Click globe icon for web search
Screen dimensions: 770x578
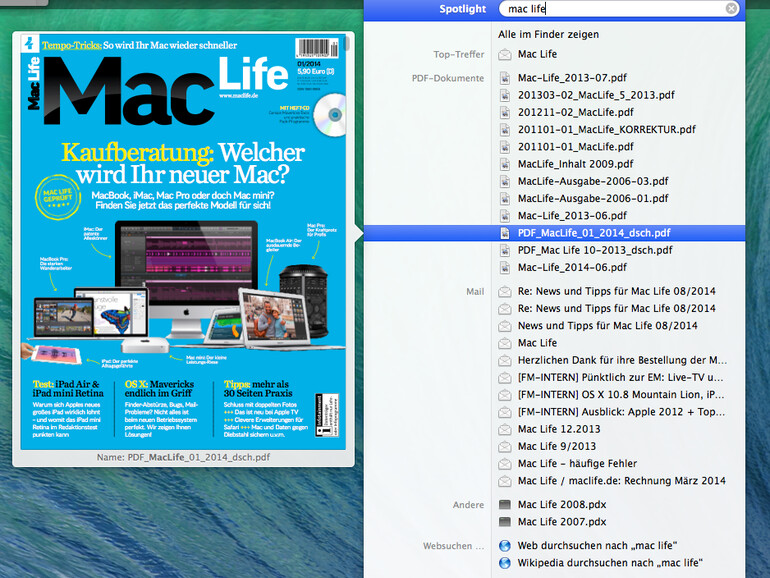(504, 546)
